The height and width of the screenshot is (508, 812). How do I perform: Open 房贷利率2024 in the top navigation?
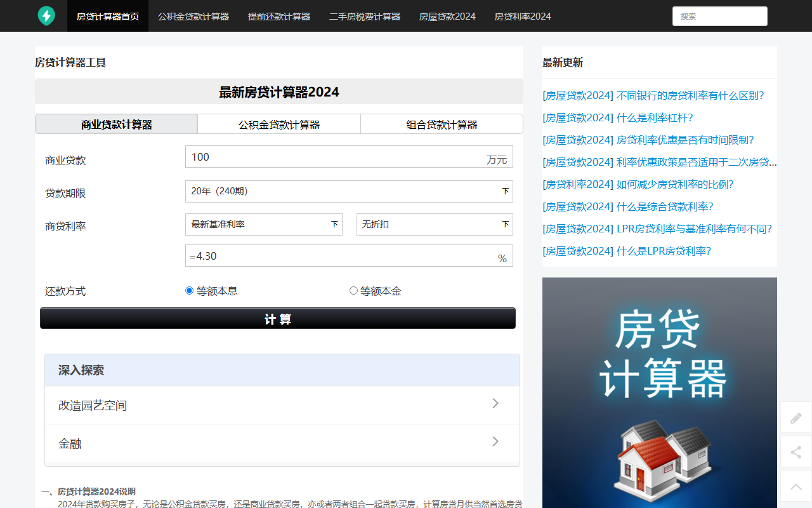523,16
